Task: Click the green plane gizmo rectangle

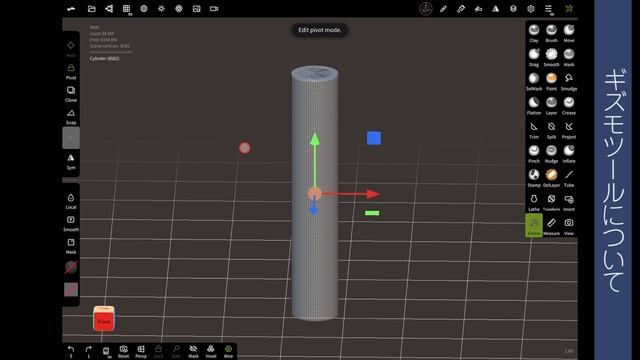Action: pyautogui.click(x=372, y=213)
